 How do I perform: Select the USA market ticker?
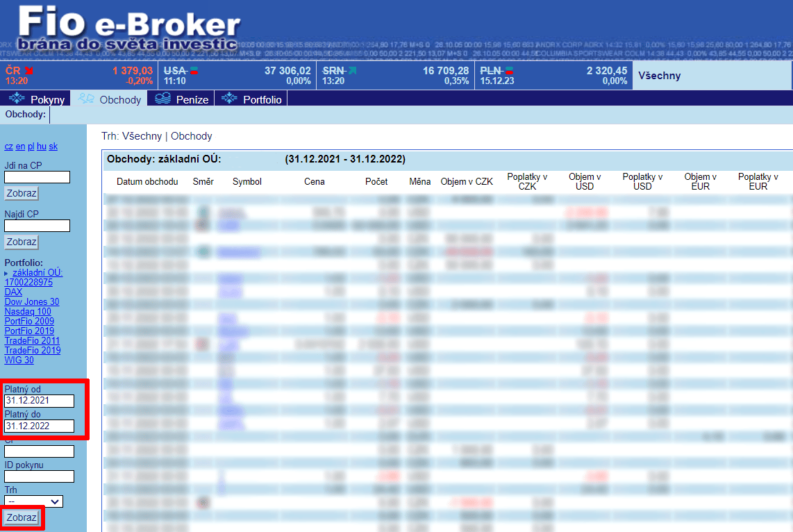237,75
